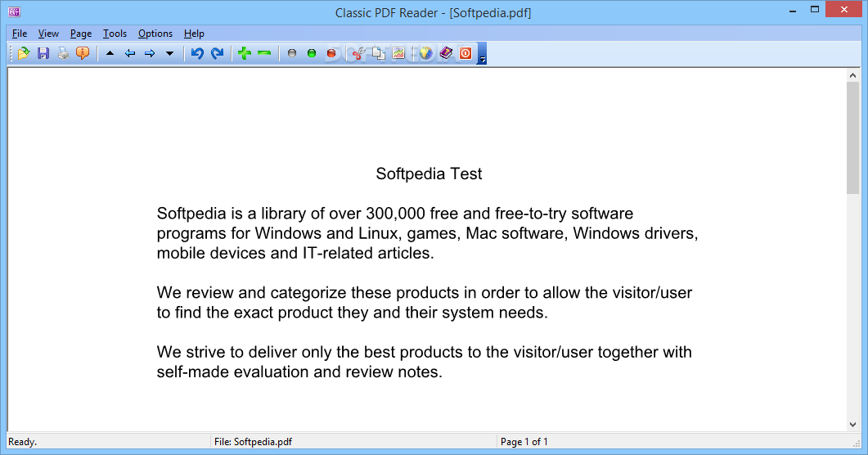Click the copy pages icon
868x455 pixels.
point(379,53)
